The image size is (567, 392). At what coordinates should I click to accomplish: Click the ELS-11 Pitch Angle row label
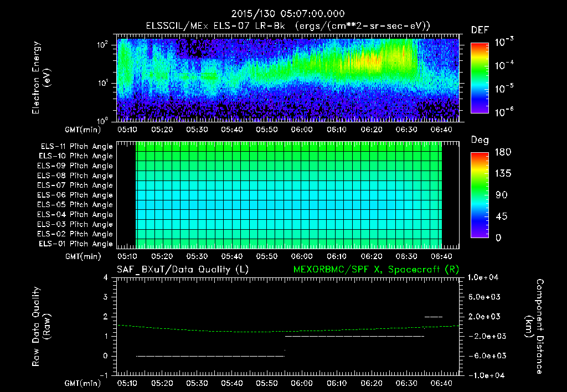(x=76, y=147)
